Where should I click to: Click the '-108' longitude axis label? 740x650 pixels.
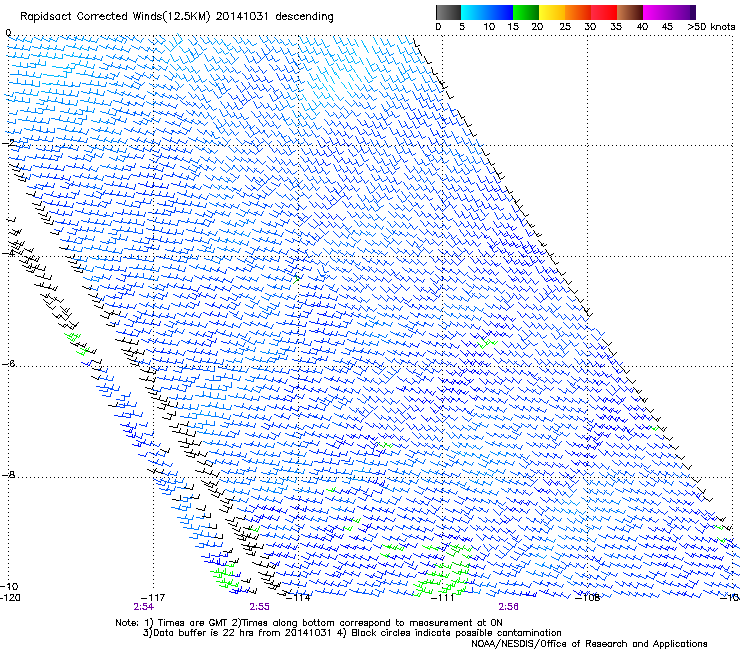coord(588,598)
